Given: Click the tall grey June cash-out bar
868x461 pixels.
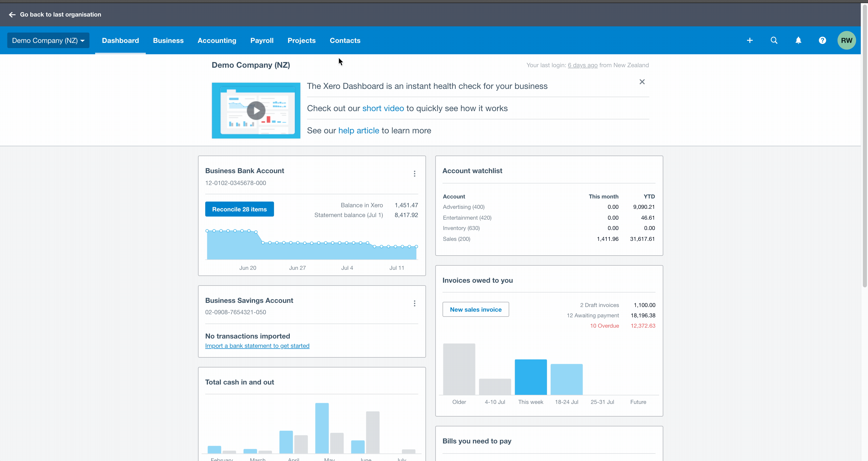Looking at the screenshot, I should 373,432.
